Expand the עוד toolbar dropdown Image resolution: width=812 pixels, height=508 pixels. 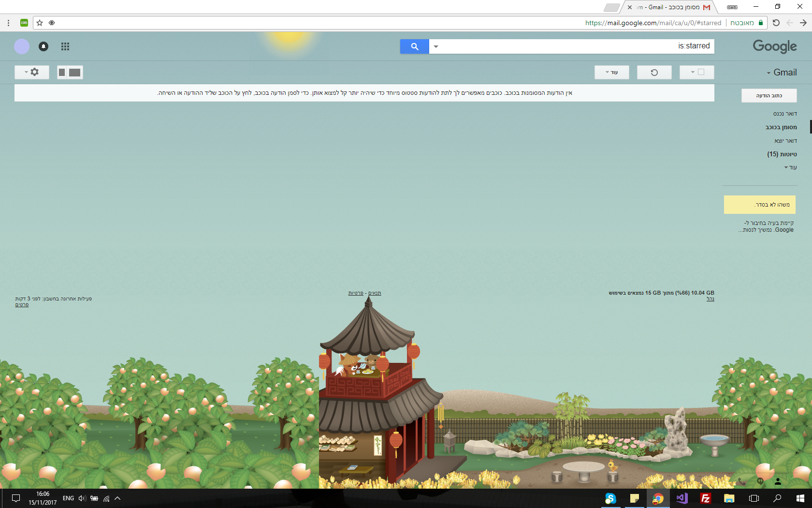(612, 72)
